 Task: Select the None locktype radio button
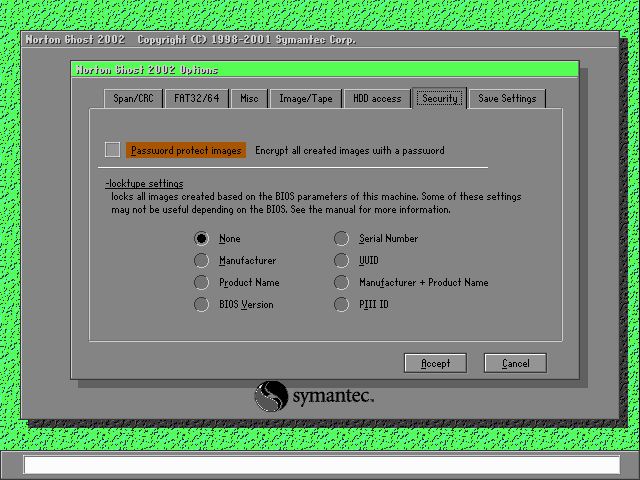(x=201, y=238)
